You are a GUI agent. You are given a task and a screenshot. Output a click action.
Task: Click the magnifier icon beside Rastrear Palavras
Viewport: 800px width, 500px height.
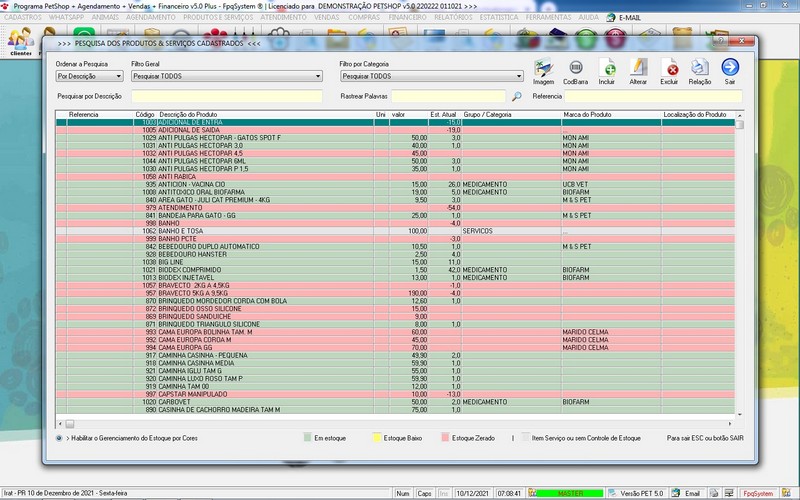[x=517, y=97]
